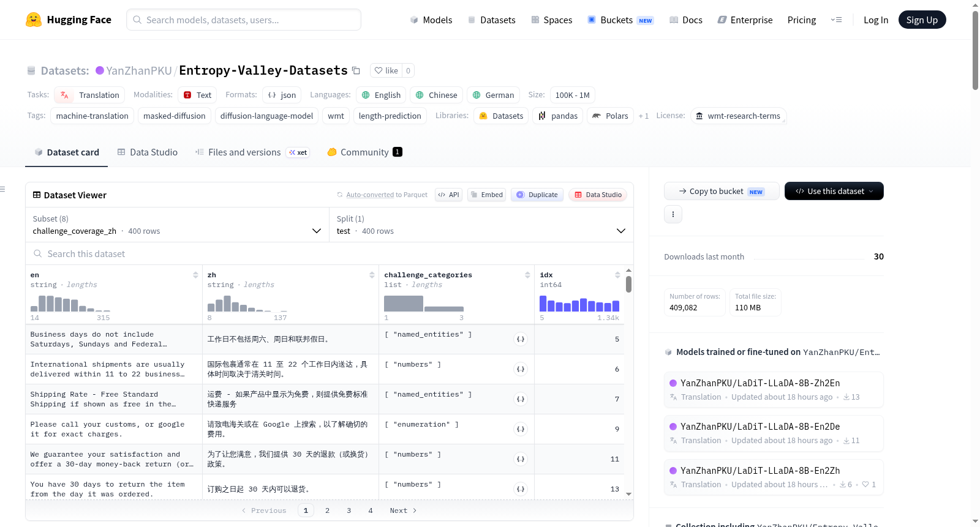The image size is (980, 527).
Task: Open the Subset challenge_coverage_zh dropdown
Action: [x=178, y=225]
